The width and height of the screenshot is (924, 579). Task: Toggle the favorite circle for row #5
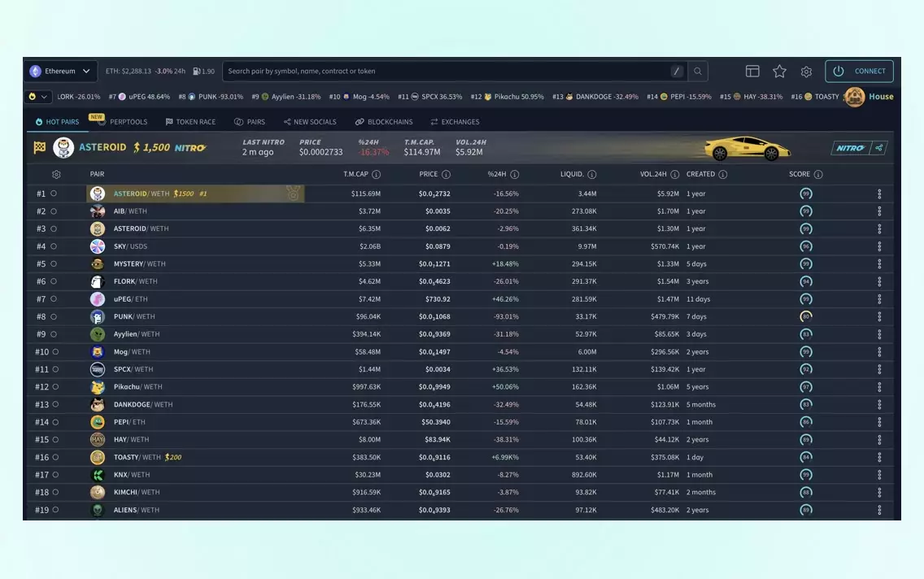54,263
